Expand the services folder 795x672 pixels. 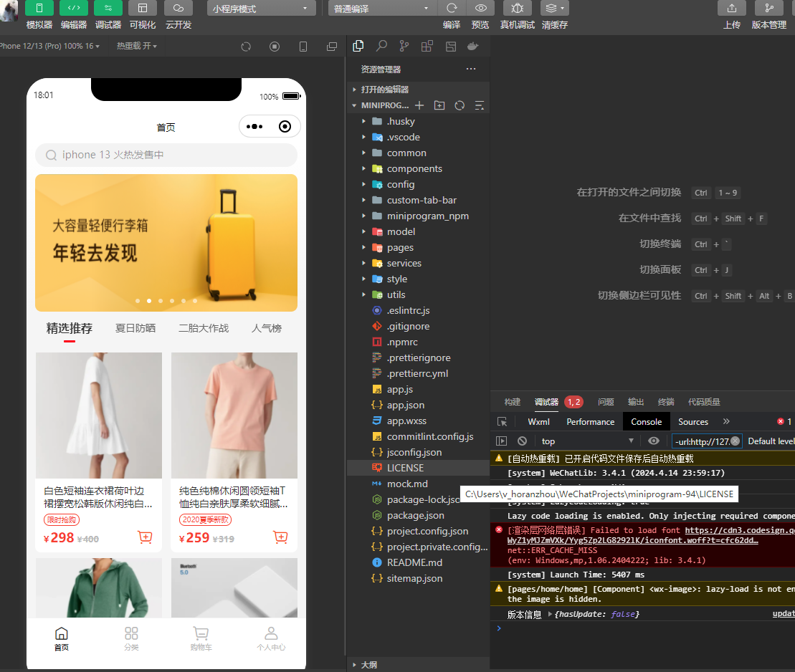pyautogui.click(x=418, y=264)
